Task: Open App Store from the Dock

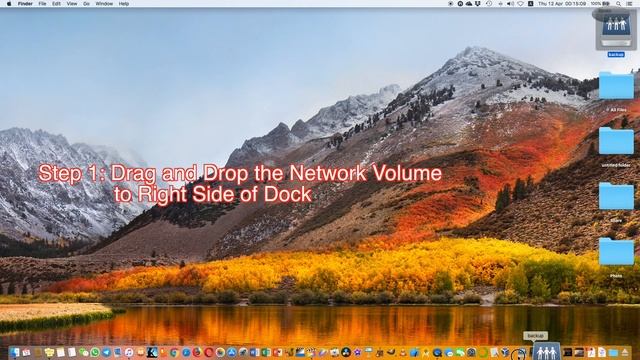Action: [x=231, y=352]
